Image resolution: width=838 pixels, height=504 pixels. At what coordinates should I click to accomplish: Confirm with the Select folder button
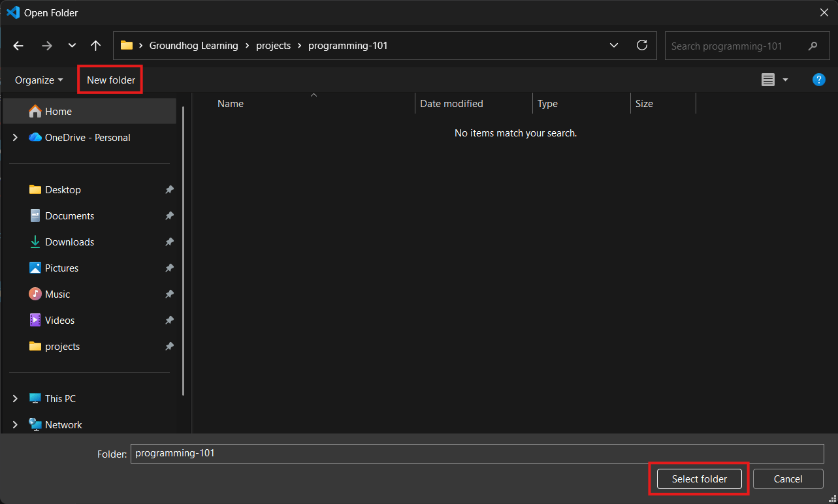coord(700,479)
